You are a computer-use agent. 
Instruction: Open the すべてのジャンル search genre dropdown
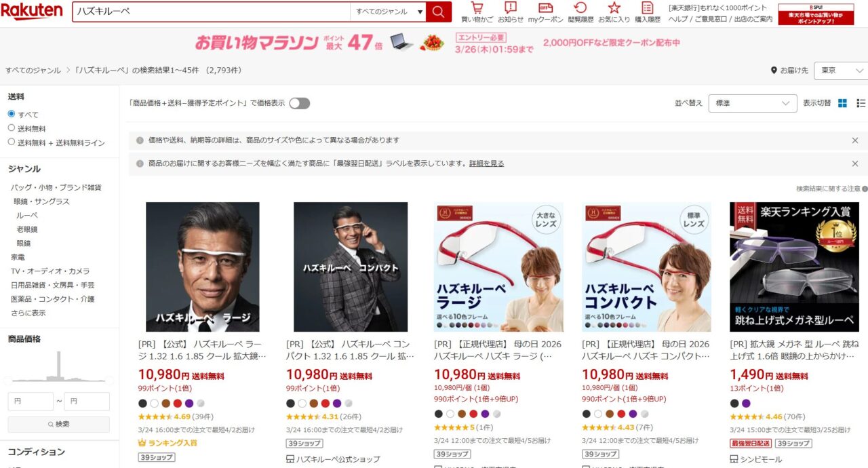click(x=389, y=12)
